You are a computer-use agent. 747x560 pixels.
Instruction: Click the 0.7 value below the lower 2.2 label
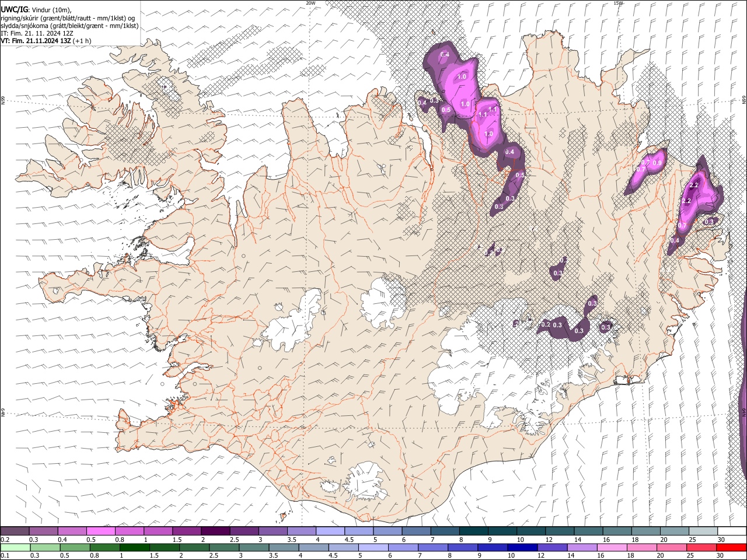coord(682,225)
